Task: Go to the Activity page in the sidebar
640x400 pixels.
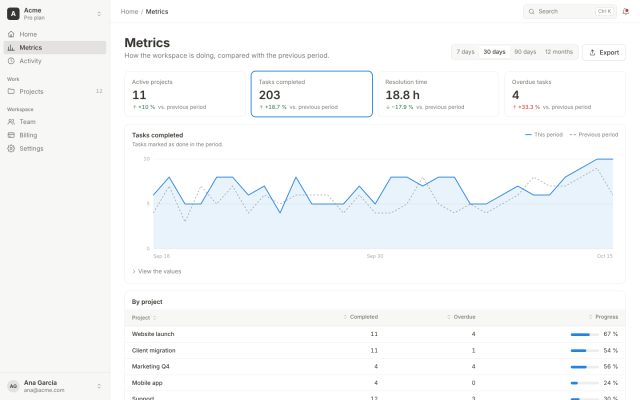Action: click(x=55, y=61)
